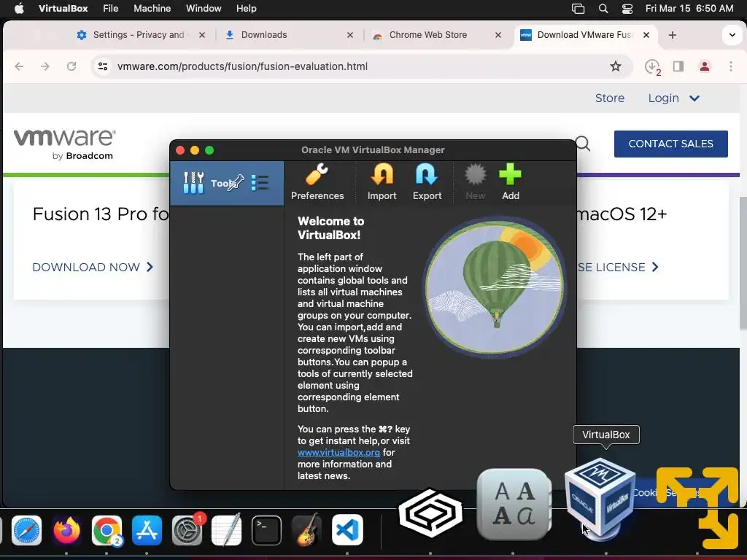The width and height of the screenshot is (747, 560).
Task: Click the VirtualBox Dock icon
Action: [600, 499]
